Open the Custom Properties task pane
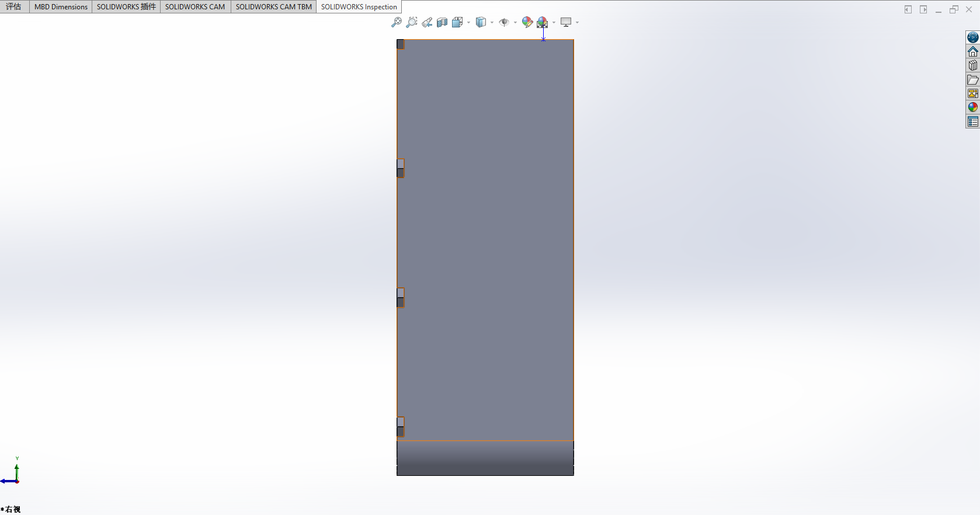The width and height of the screenshot is (980, 515). (x=972, y=121)
